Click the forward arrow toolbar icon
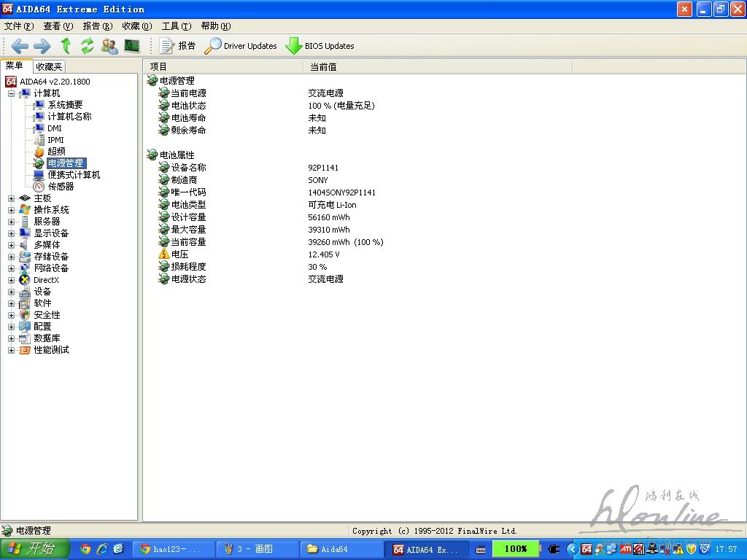This screenshot has width=747, height=560. [x=42, y=46]
